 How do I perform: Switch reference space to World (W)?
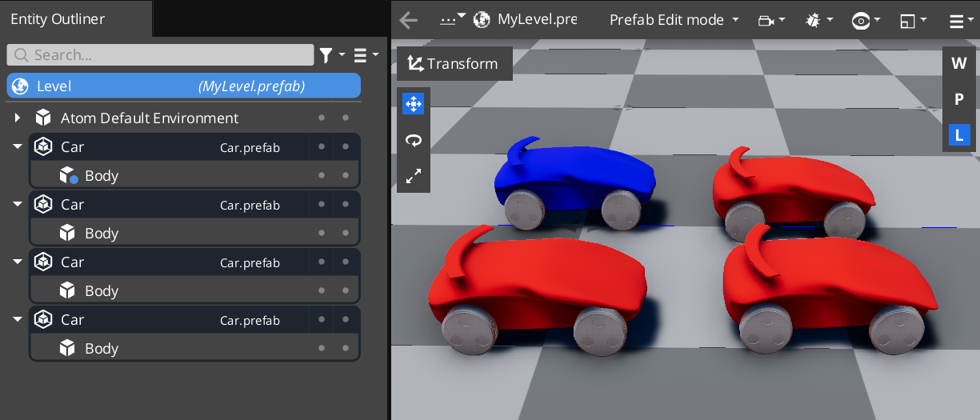(x=958, y=63)
